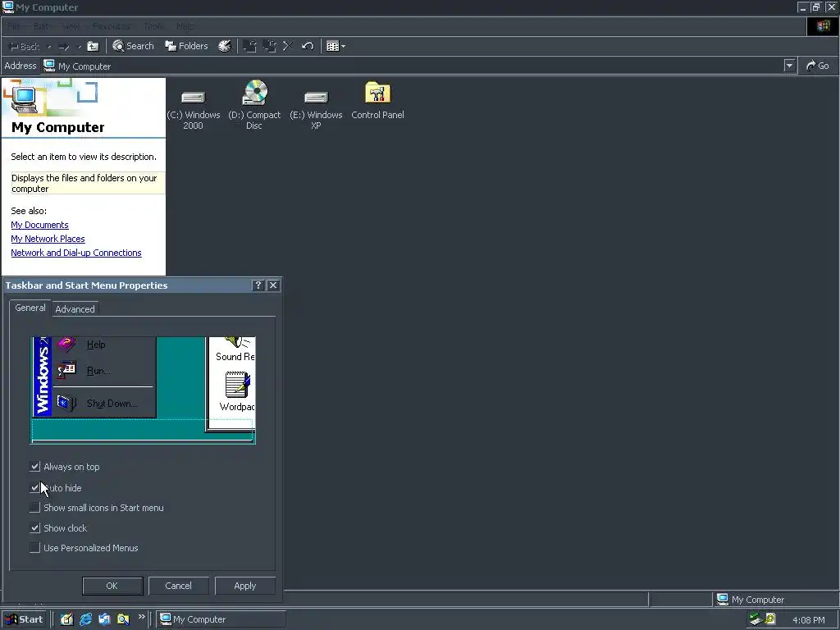Open the Start menu
The height and width of the screenshot is (630, 840).
(x=24, y=619)
